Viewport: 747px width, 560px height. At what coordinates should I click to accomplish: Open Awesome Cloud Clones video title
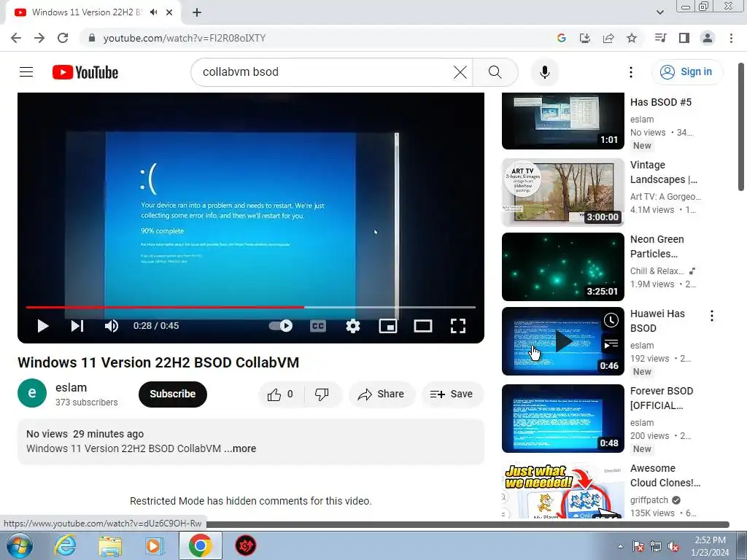[x=665, y=475]
